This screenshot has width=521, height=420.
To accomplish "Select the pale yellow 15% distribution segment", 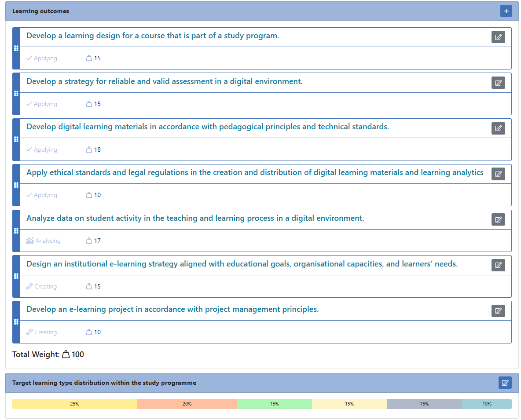I will pyautogui.click(x=349, y=404).
